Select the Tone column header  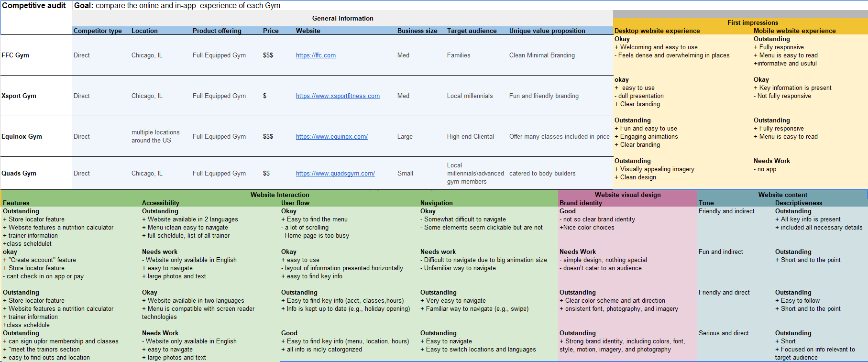pyautogui.click(x=706, y=203)
